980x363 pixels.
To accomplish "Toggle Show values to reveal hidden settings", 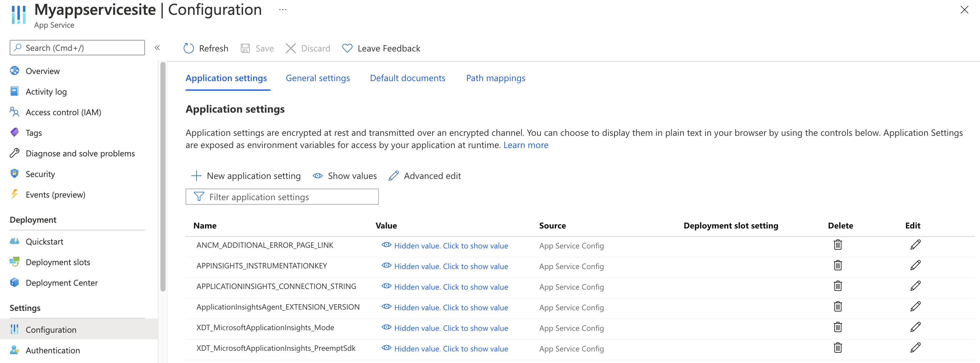I will click(x=345, y=176).
